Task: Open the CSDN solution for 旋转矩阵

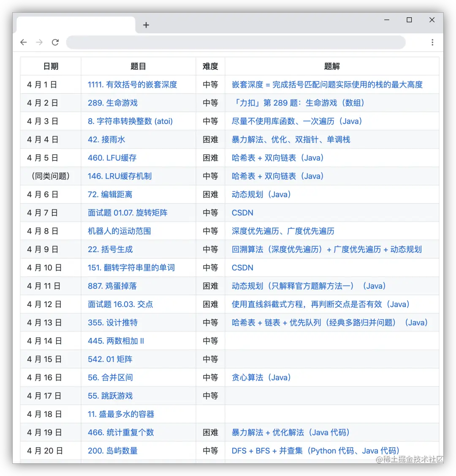Action: [x=242, y=212]
